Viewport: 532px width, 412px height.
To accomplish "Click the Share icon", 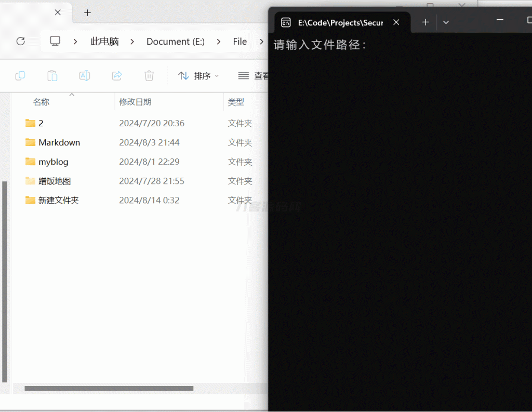I will pos(116,75).
